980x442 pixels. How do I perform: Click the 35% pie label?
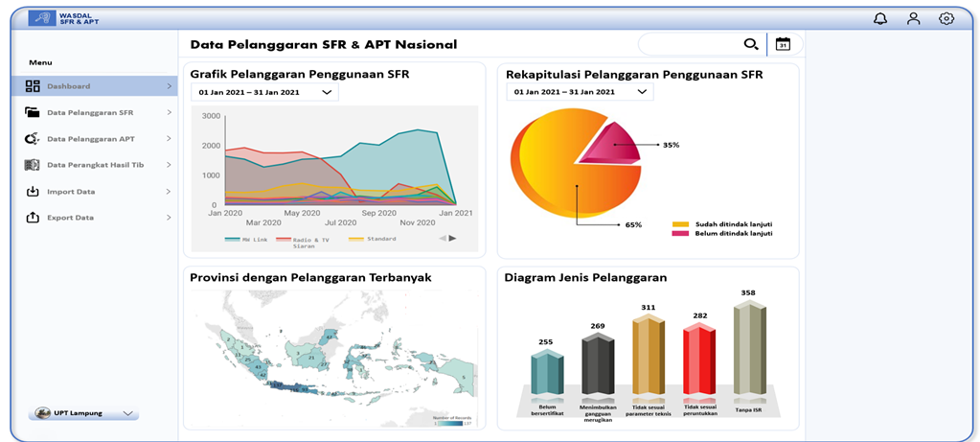click(x=672, y=145)
